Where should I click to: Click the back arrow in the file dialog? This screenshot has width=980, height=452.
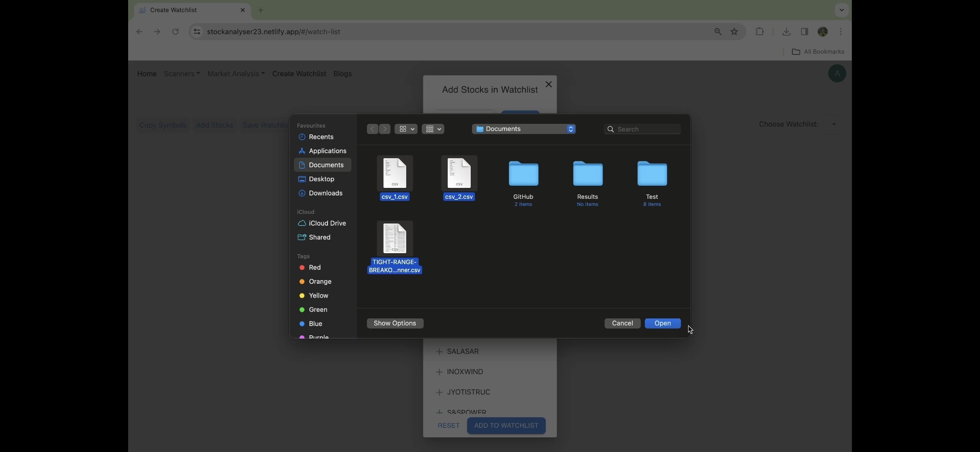click(x=372, y=129)
